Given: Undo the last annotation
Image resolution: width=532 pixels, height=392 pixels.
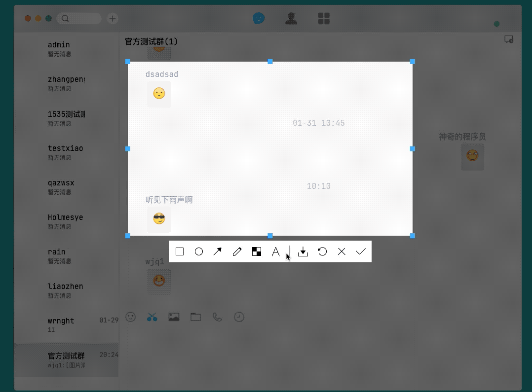Looking at the screenshot, I should tap(322, 251).
